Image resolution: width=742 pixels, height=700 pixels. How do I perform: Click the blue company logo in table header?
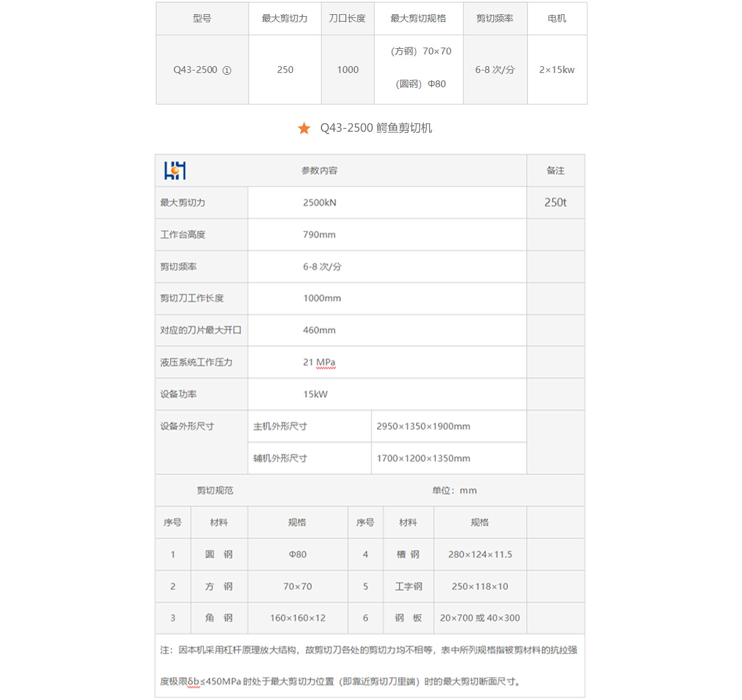point(175,171)
